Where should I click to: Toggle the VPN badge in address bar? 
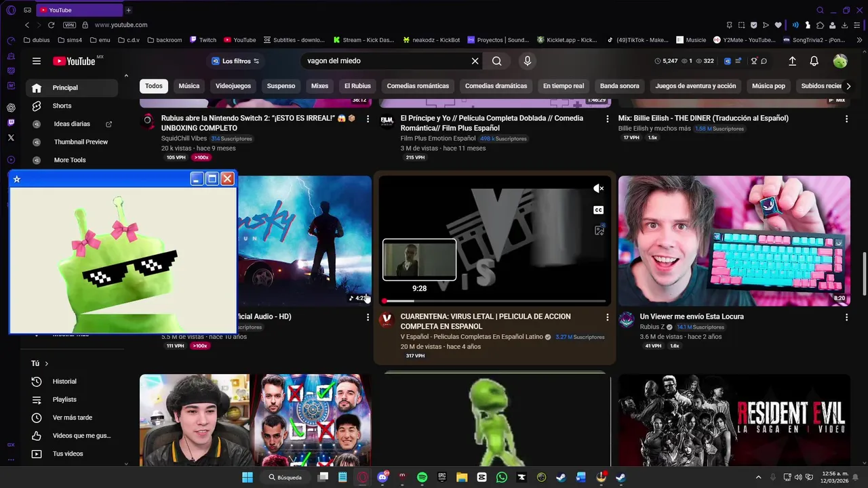point(69,25)
